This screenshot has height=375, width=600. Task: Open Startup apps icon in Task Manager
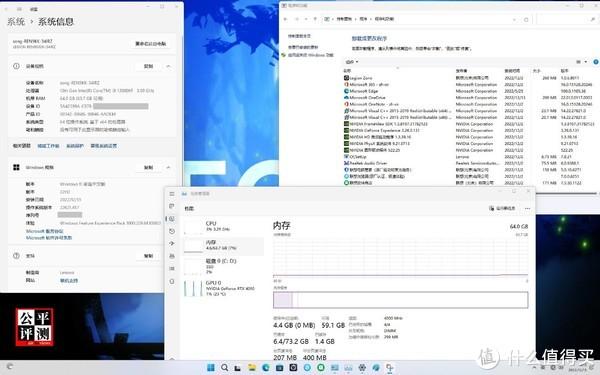(172, 243)
